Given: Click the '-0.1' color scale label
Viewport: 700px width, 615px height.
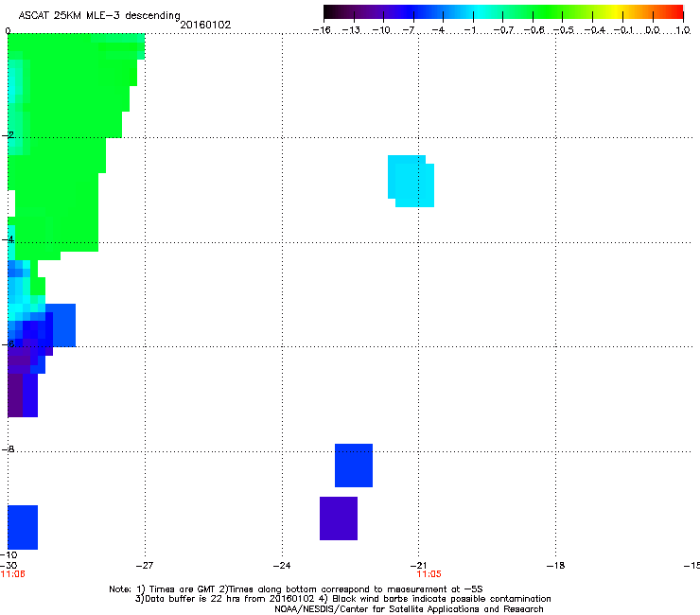Looking at the screenshot, I should pos(623,30).
